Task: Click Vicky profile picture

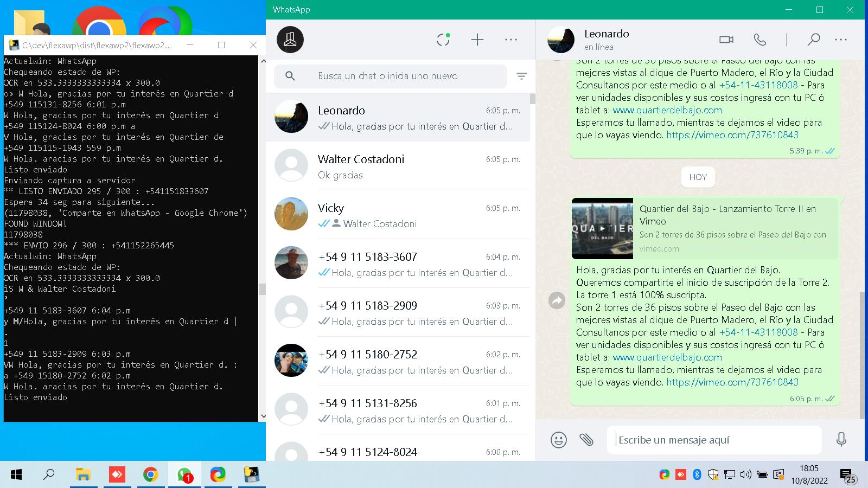Action: 291,214
